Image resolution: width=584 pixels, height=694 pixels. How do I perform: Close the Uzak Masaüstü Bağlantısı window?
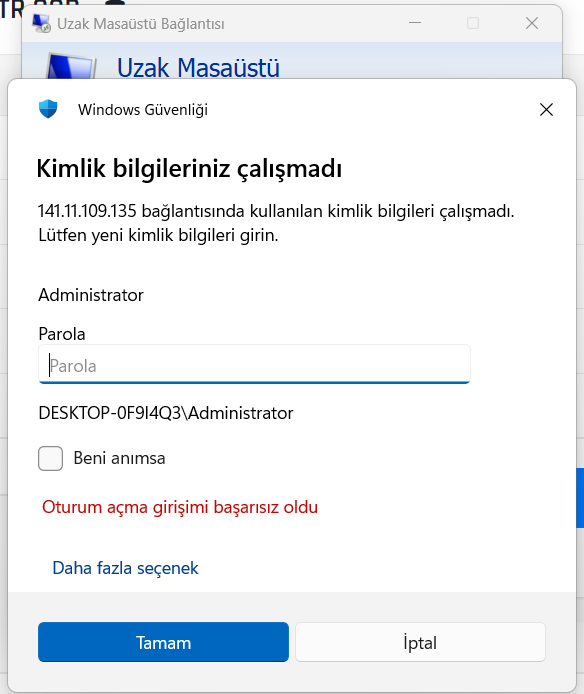pyautogui.click(x=532, y=23)
